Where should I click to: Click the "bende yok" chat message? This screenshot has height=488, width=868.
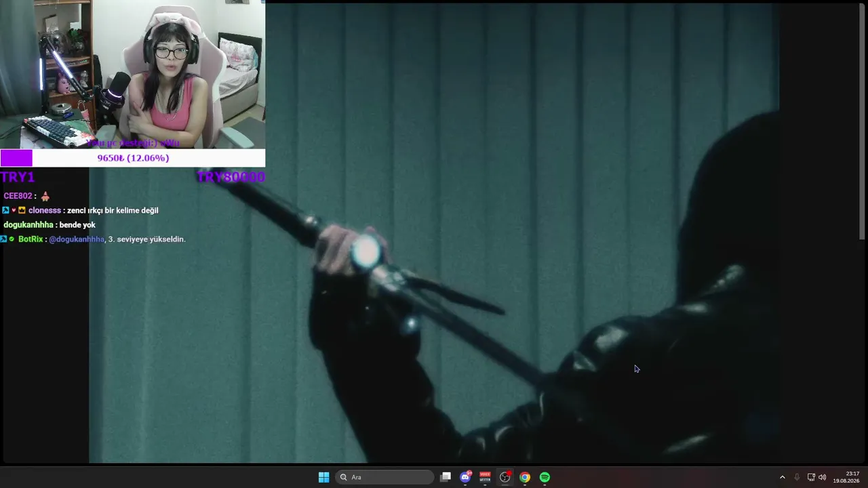click(x=77, y=225)
